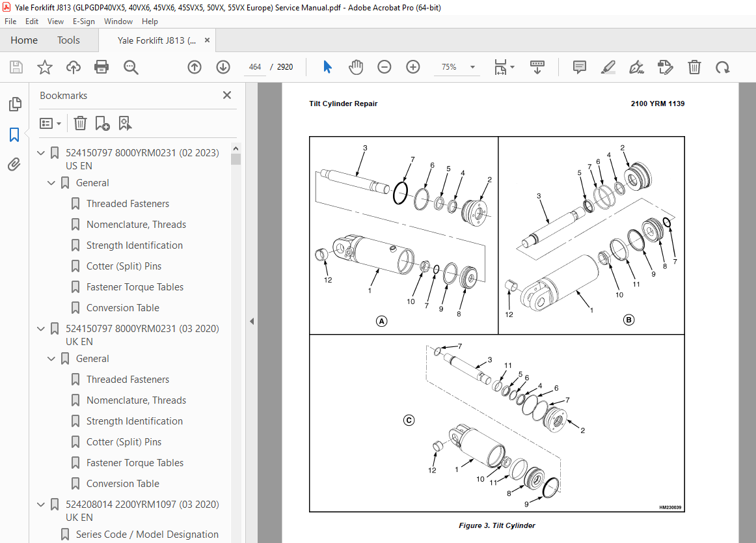
Task: Add document to favorites with star icon
Action: 45,67
